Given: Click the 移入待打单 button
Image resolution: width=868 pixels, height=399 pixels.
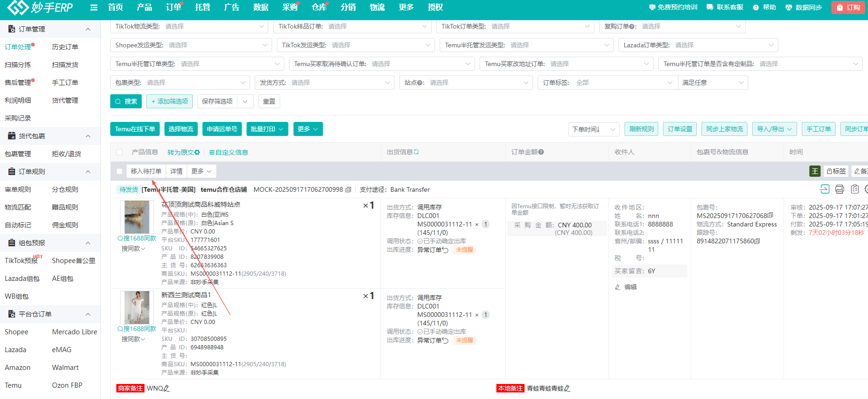Looking at the screenshot, I should tap(146, 171).
